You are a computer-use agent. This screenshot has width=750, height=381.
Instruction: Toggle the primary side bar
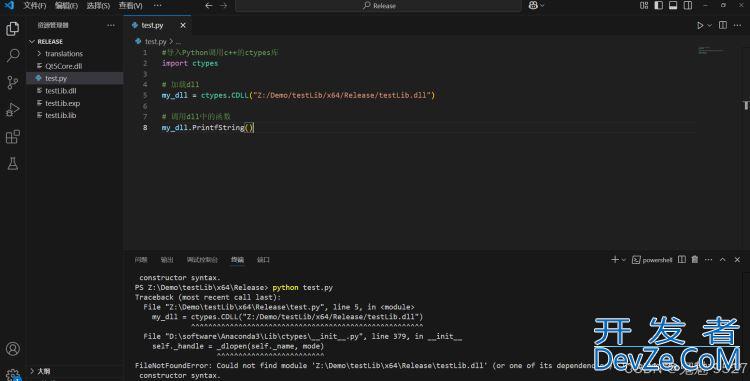coord(659,6)
